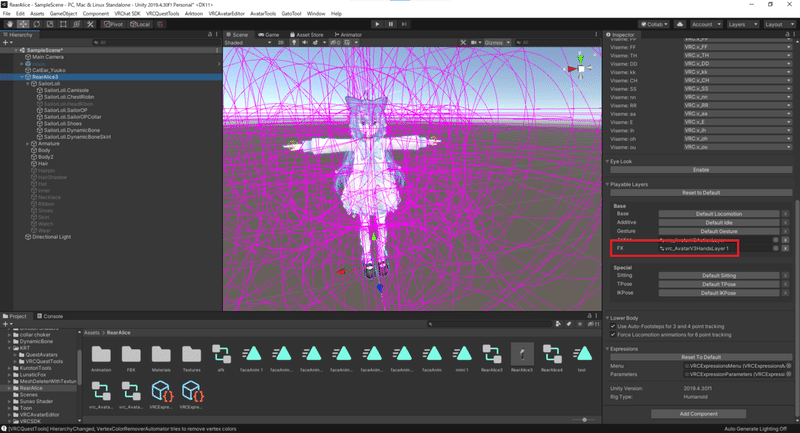Toggle 2D scene view mode

point(281,42)
